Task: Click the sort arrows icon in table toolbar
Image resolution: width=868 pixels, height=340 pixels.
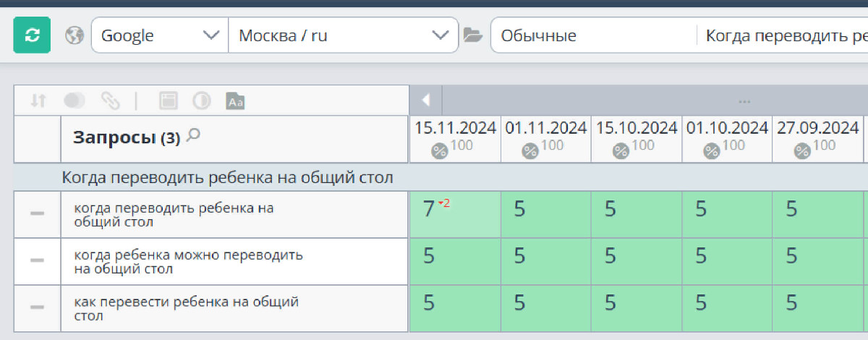Action: click(x=38, y=101)
